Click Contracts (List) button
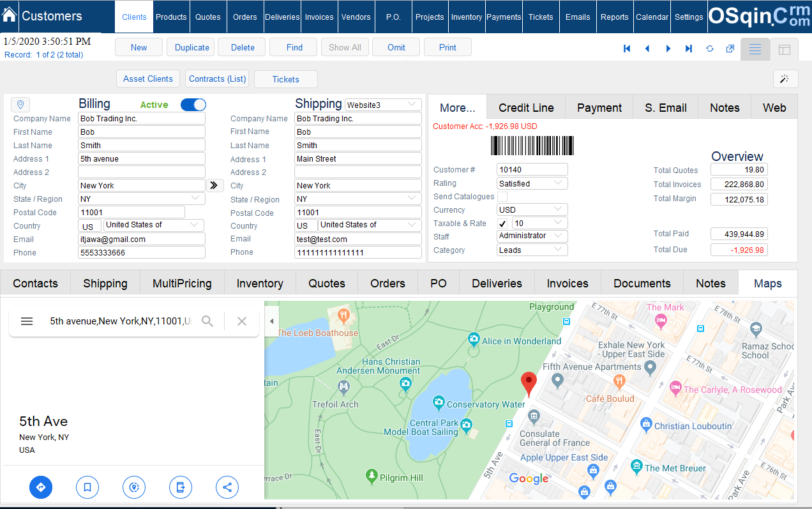 [x=218, y=79]
